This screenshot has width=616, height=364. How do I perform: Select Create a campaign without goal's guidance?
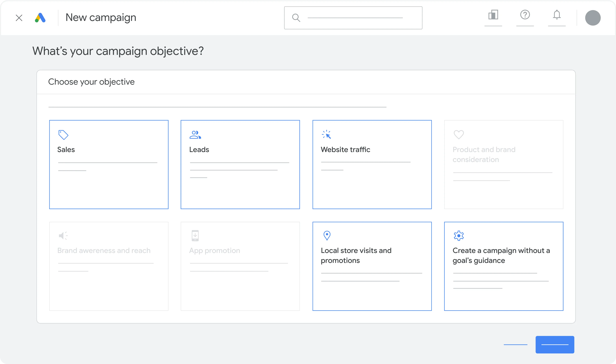(x=504, y=266)
